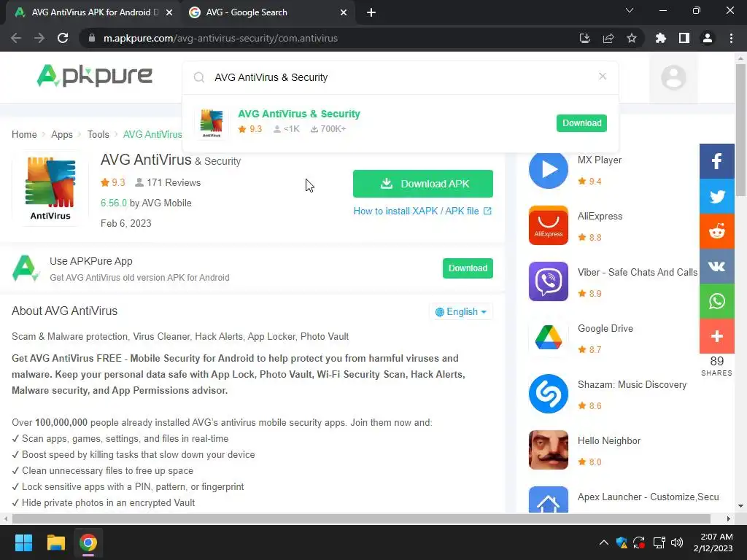Image resolution: width=747 pixels, height=560 pixels.
Task: Click the APKPure logo
Action: point(94,76)
